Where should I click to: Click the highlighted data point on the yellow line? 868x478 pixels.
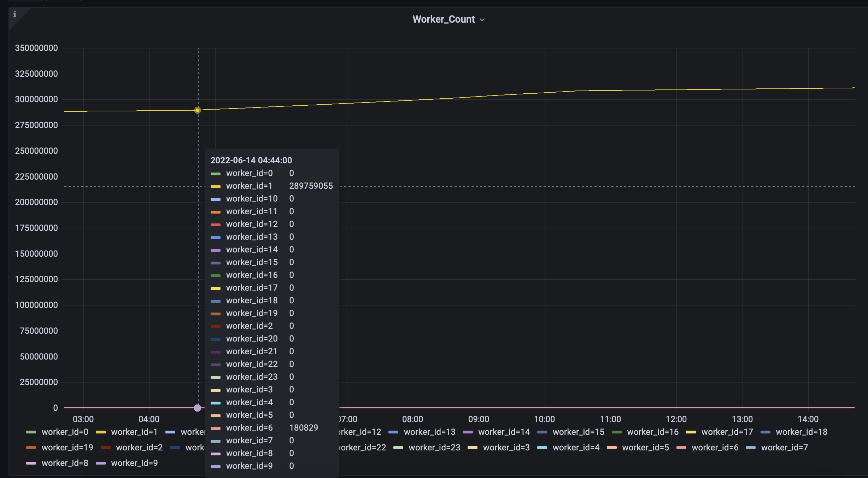tap(197, 110)
